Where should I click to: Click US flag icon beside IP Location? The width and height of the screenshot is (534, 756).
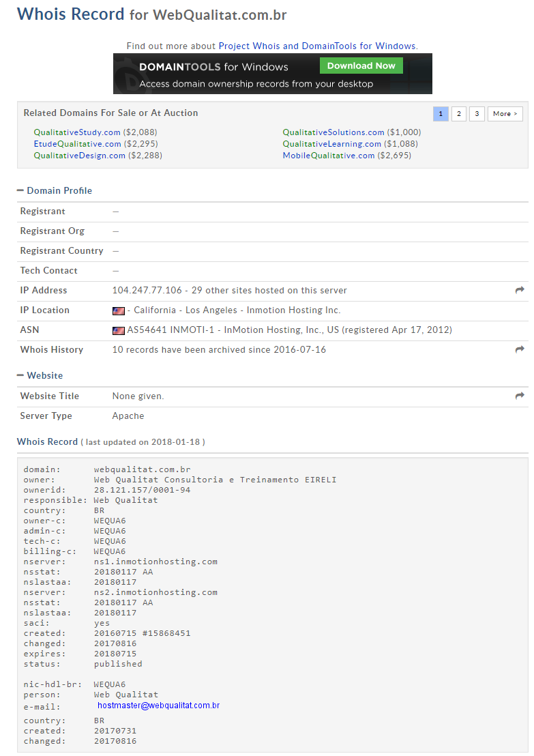coord(119,311)
